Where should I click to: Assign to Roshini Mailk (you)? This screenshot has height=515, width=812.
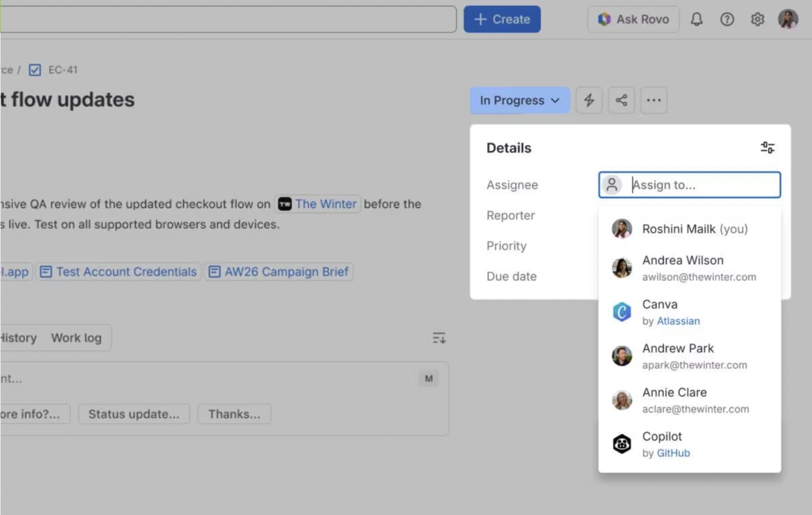point(689,229)
